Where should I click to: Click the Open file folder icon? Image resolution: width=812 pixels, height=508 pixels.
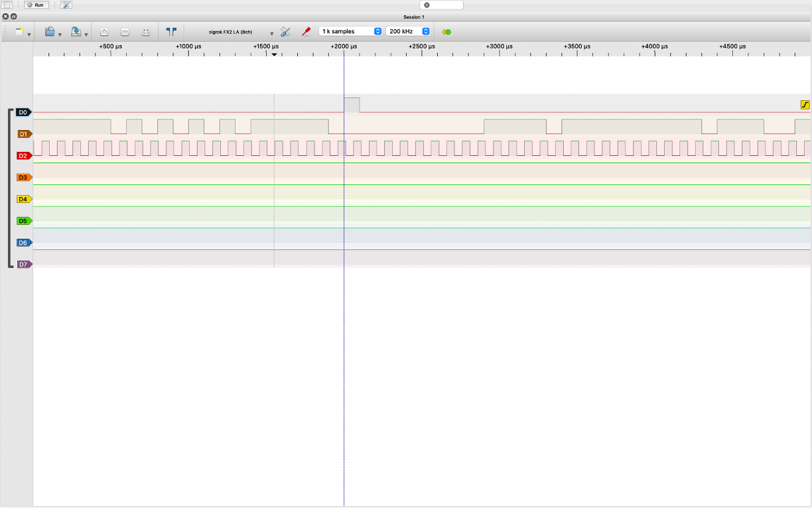point(50,31)
